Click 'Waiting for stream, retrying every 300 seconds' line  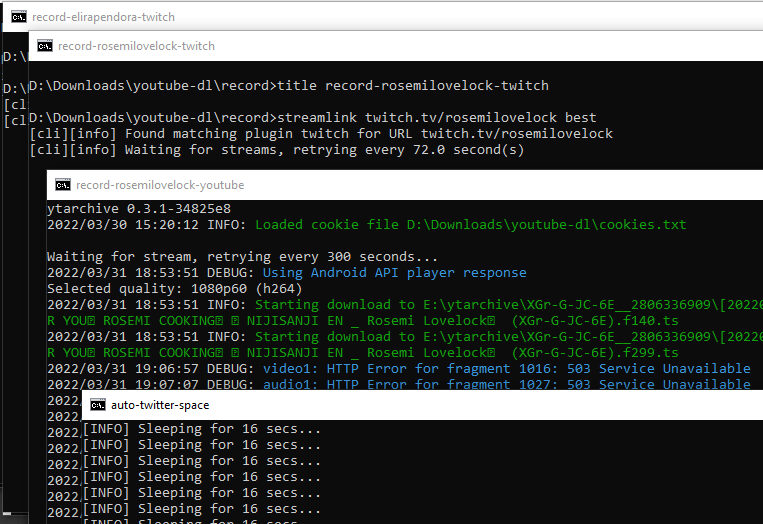point(242,256)
